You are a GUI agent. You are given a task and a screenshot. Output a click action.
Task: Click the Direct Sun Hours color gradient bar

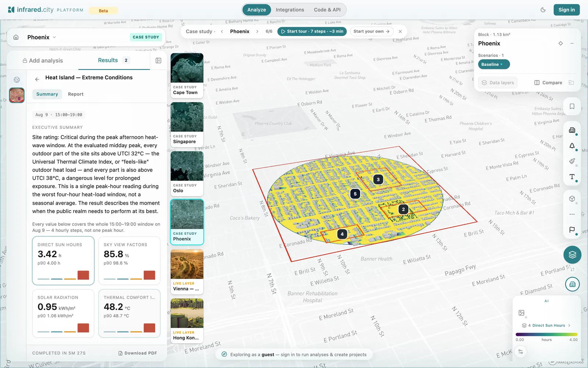[546, 334]
